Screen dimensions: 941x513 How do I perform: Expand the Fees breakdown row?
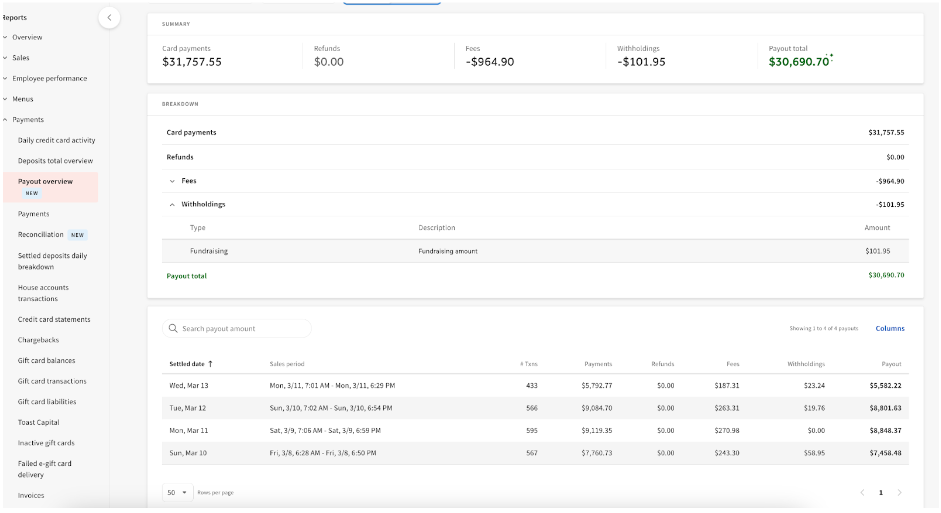tap(172, 181)
